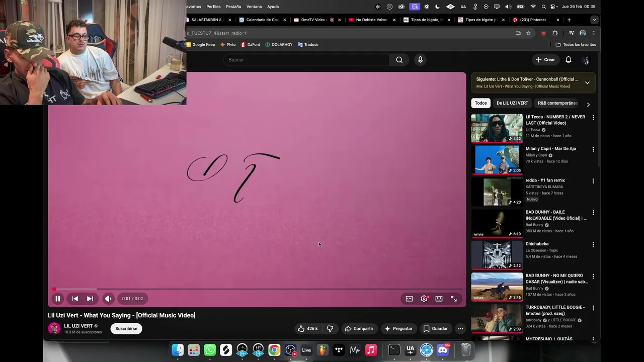Open the player settings gear
This screenshot has height=362, width=644.
tap(424, 299)
